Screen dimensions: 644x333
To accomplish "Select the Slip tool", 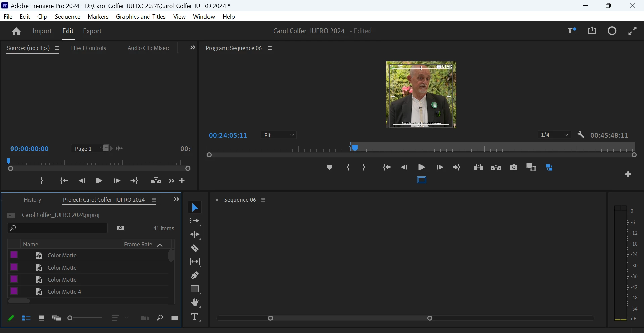I will click(x=195, y=262).
